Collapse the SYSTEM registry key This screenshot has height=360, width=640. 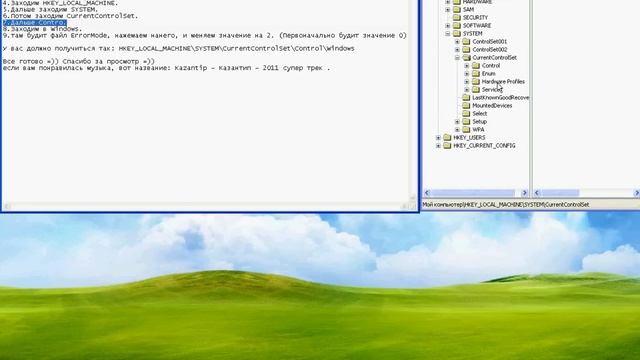448,33
